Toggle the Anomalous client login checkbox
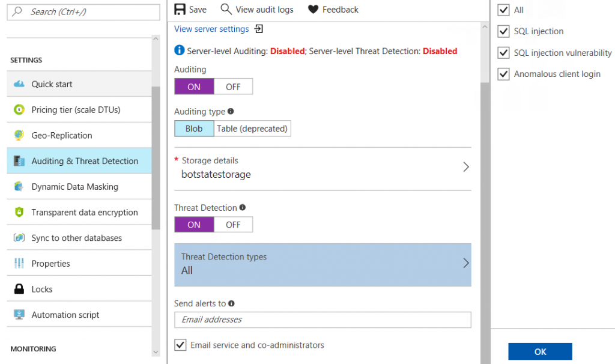The width and height of the screenshot is (615, 364). coord(503,74)
